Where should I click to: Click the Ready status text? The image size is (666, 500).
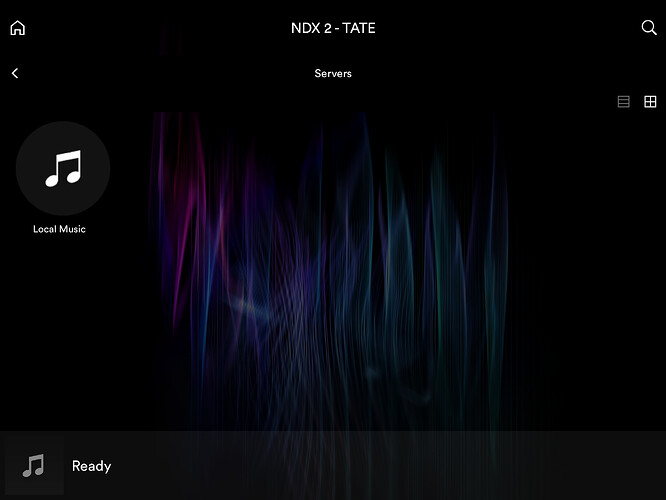[x=91, y=466]
